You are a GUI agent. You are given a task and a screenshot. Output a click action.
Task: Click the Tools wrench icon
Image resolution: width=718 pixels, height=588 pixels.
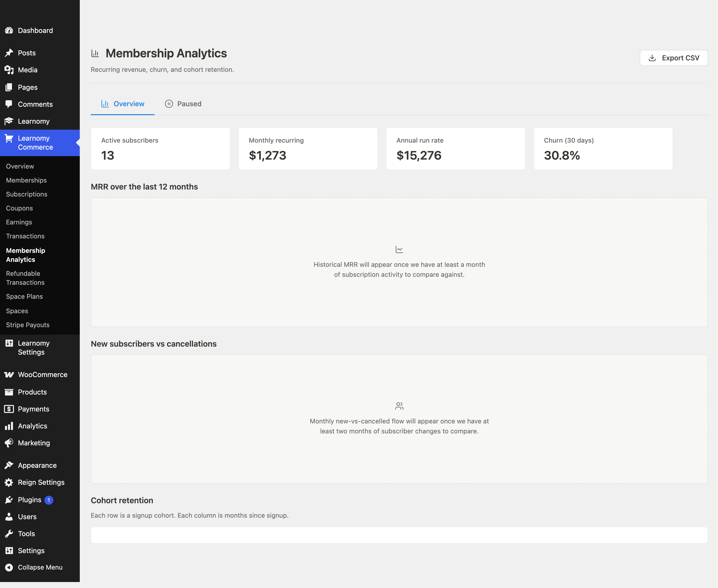click(9, 533)
